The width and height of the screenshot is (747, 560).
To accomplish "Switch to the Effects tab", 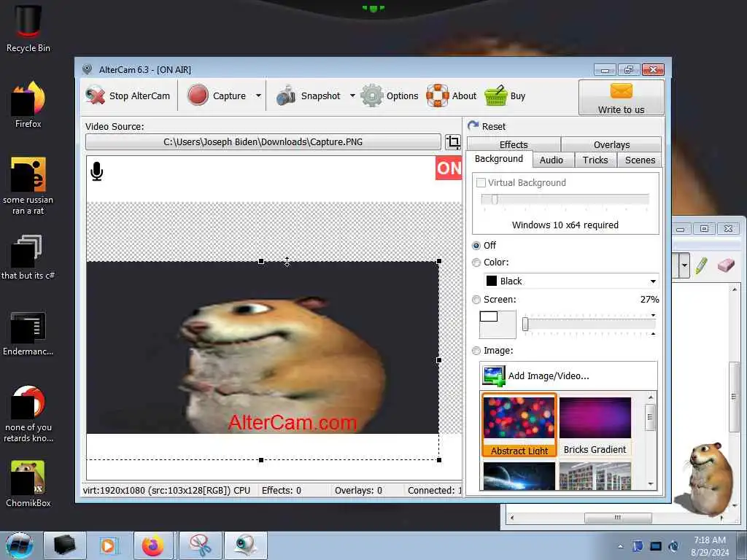I will (x=514, y=145).
